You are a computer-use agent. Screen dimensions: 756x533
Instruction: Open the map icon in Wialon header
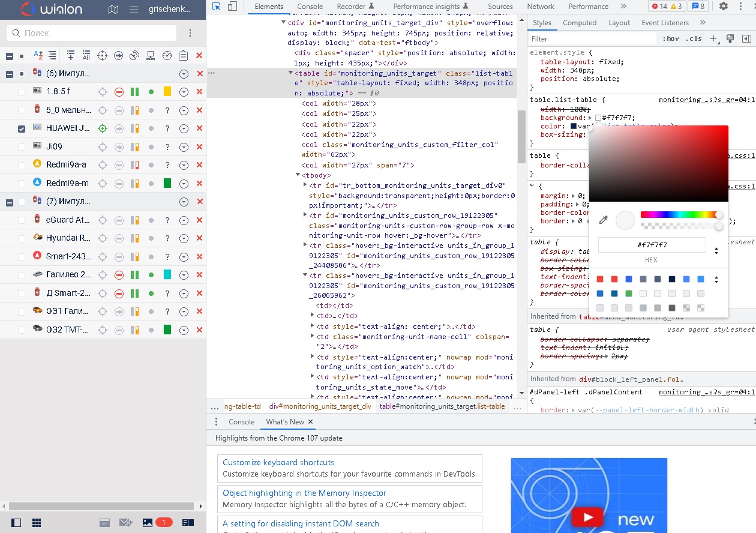(x=113, y=10)
